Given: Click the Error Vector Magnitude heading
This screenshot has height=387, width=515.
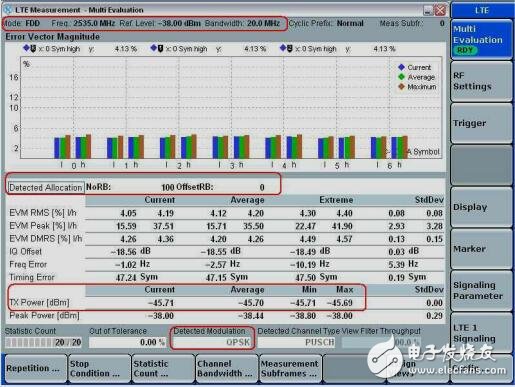Looking at the screenshot, I should coord(52,37).
